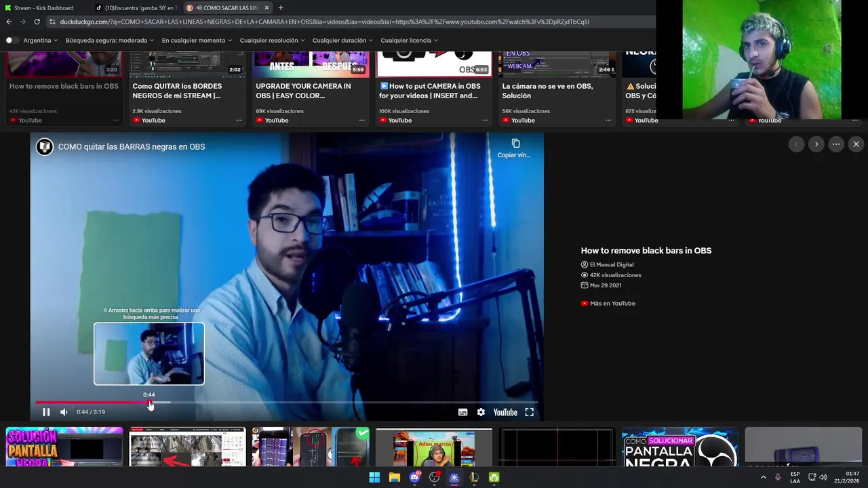
Task: Open the Adios marcos video thumbnail
Action: coord(434,447)
